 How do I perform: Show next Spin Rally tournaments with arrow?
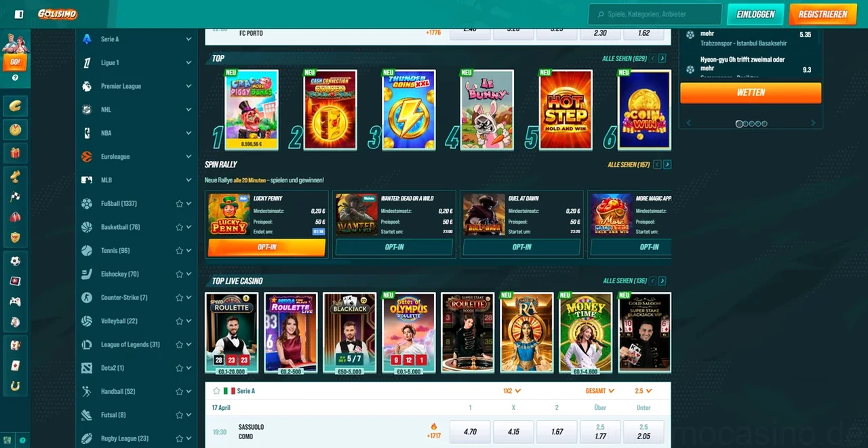(x=667, y=165)
